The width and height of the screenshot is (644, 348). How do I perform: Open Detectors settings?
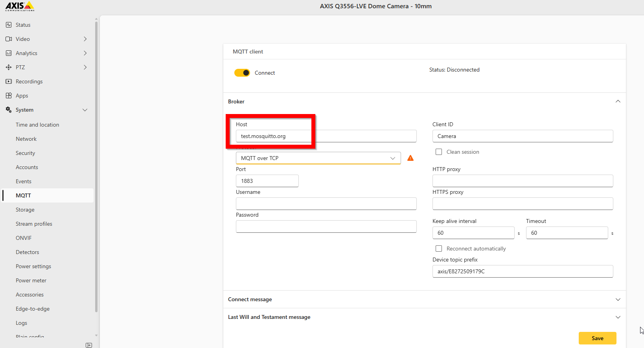coord(28,252)
